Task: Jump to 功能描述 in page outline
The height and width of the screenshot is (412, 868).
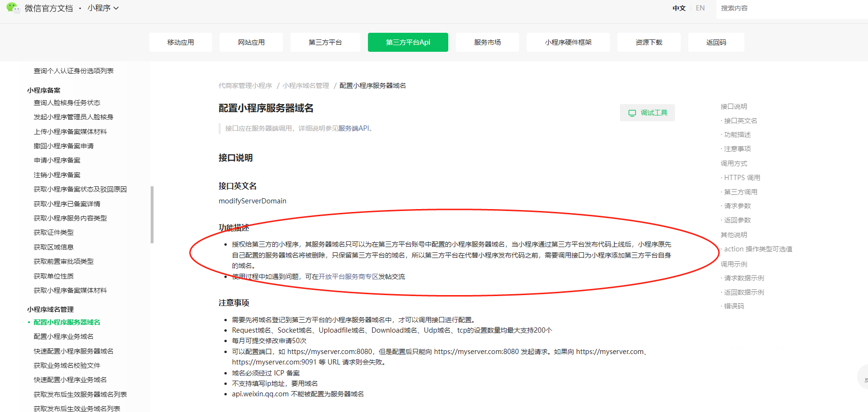Action: click(737, 134)
